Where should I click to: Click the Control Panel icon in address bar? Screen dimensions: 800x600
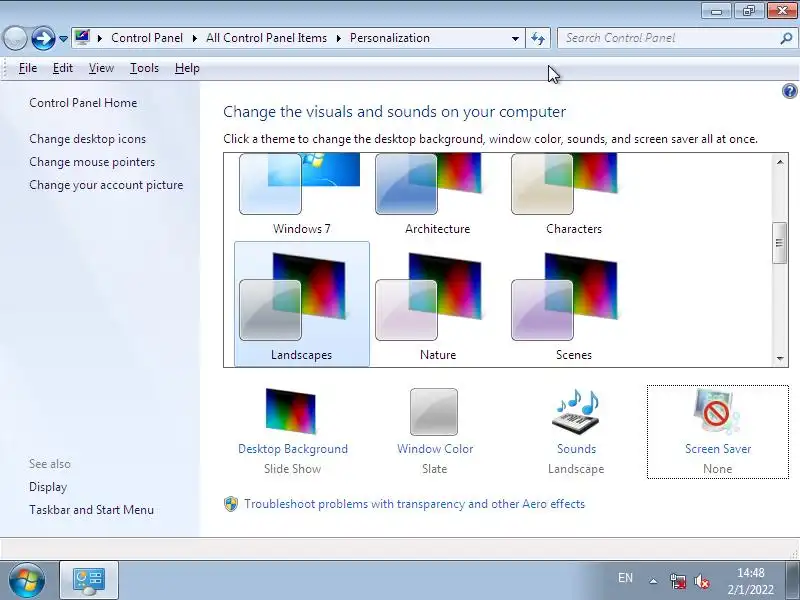point(82,37)
